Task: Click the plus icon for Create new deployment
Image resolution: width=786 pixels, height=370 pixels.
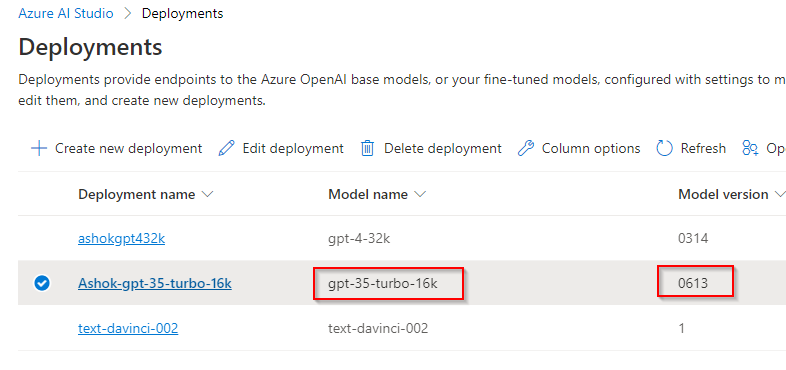Action: [39, 148]
